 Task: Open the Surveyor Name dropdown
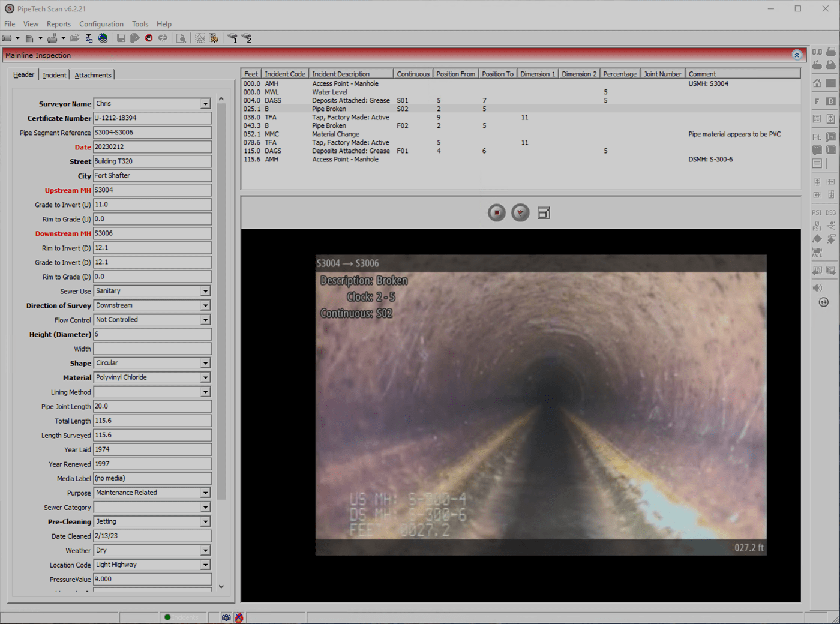pyautogui.click(x=205, y=104)
